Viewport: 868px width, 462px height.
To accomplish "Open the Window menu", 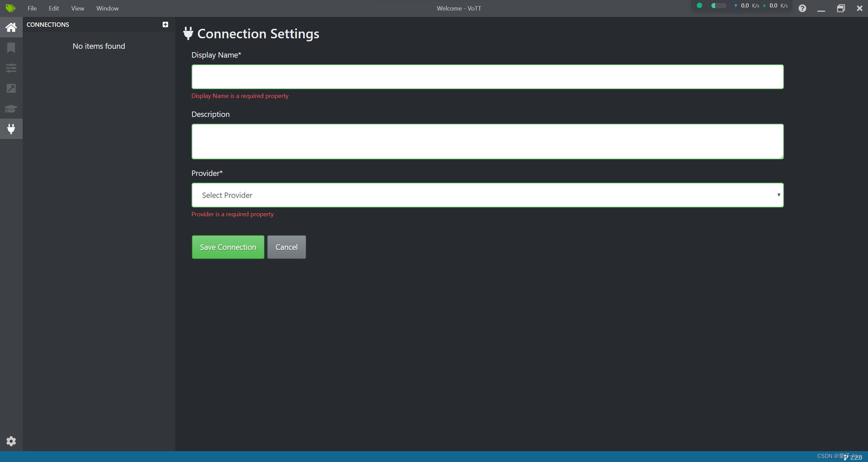I will (x=107, y=8).
